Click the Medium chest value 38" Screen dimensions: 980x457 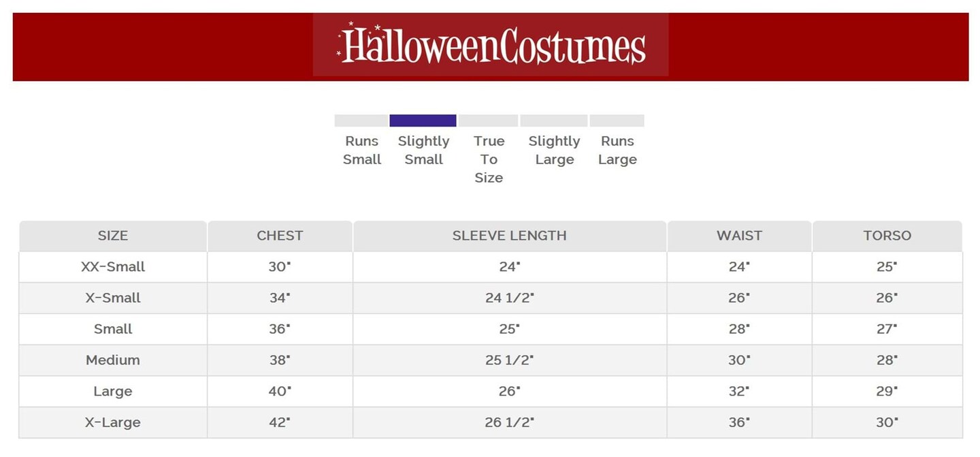coord(279,360)
